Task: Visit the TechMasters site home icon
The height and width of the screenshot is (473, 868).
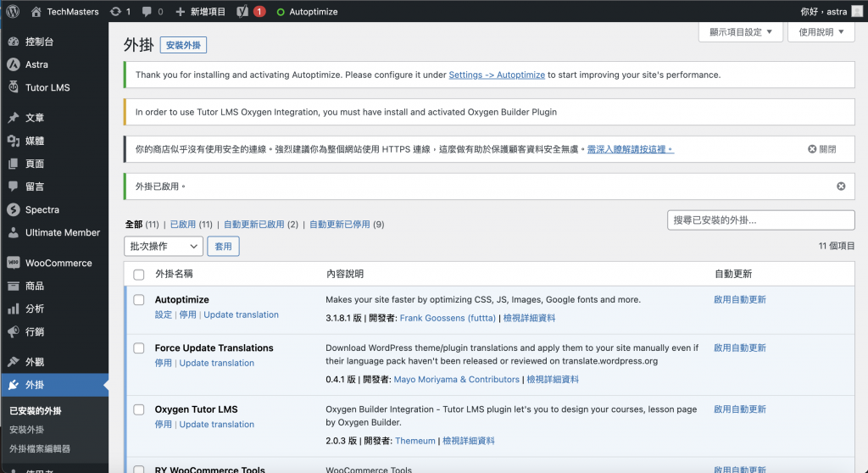Action: (x=36, y=12)
